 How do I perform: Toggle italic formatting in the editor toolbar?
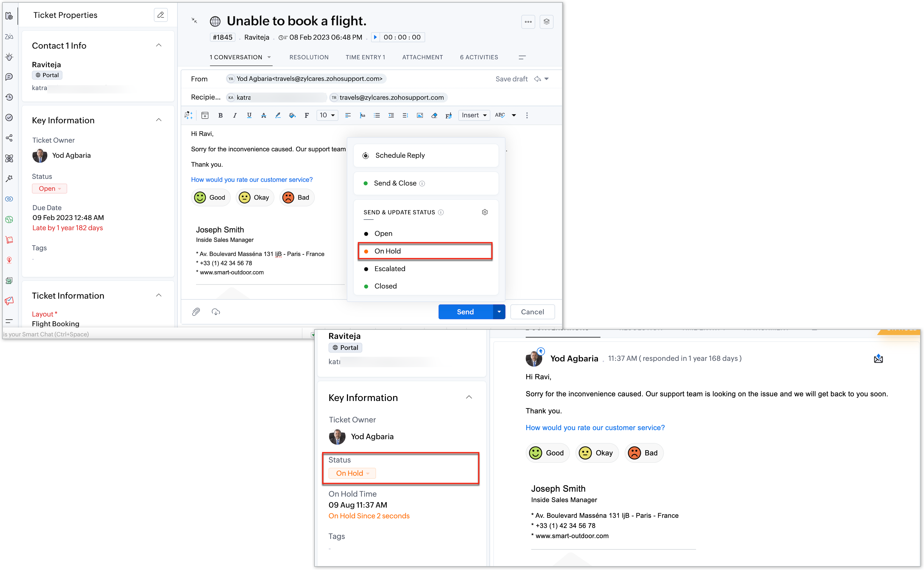pyautogui.click(x=235, y=115)
